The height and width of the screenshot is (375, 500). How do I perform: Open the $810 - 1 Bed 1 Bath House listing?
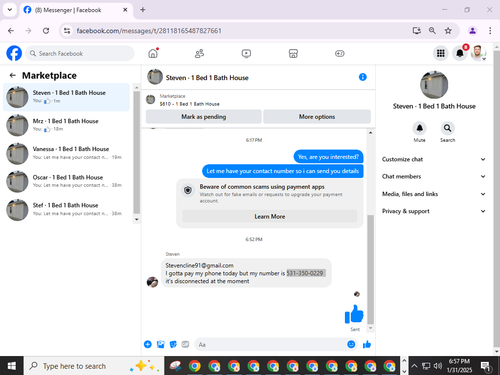pyautogui.click(x=190, y=104)
